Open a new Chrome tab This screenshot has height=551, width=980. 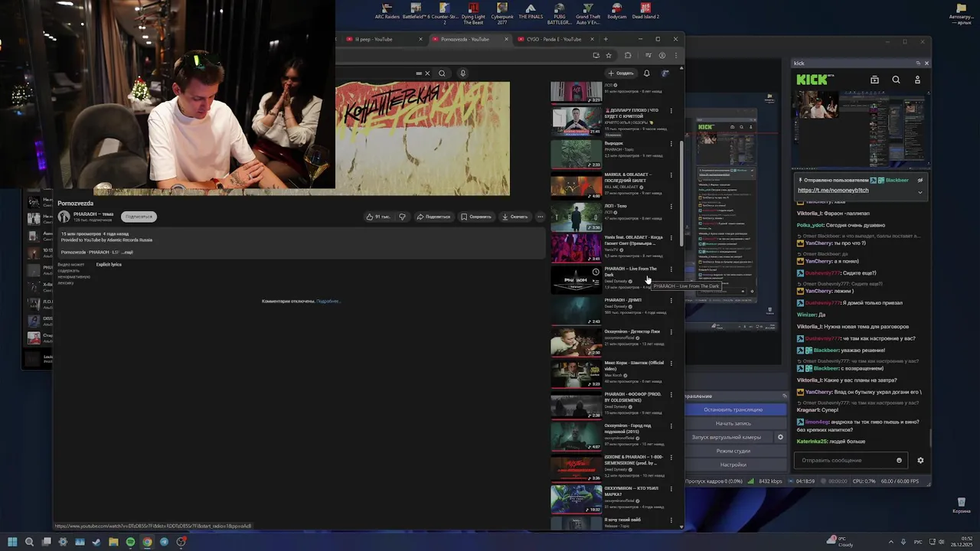point(606,39)
